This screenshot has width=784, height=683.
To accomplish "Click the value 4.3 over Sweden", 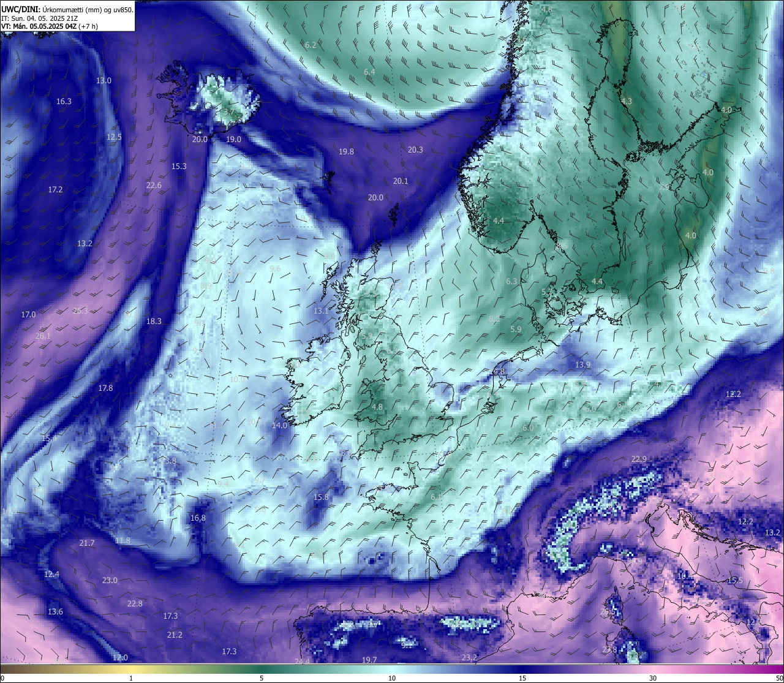I will pyautogui.click(x=626, y=102).
